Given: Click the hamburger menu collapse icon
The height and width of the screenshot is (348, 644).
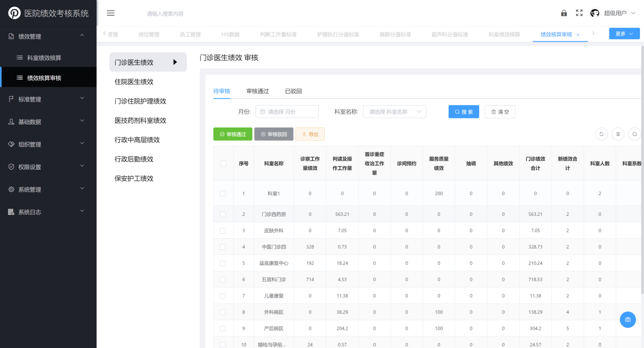Looking at the screenshot, I should pyautogui.click(x=111, y=13).
